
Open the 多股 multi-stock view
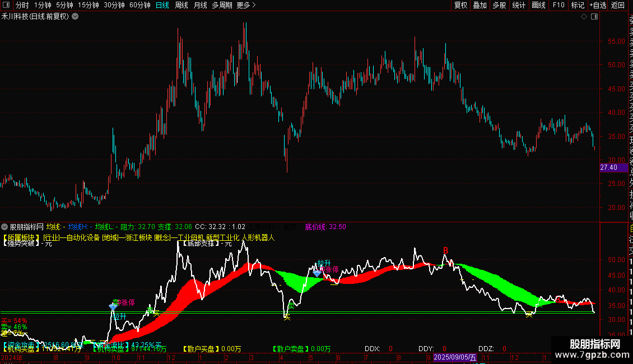point(499,5)
